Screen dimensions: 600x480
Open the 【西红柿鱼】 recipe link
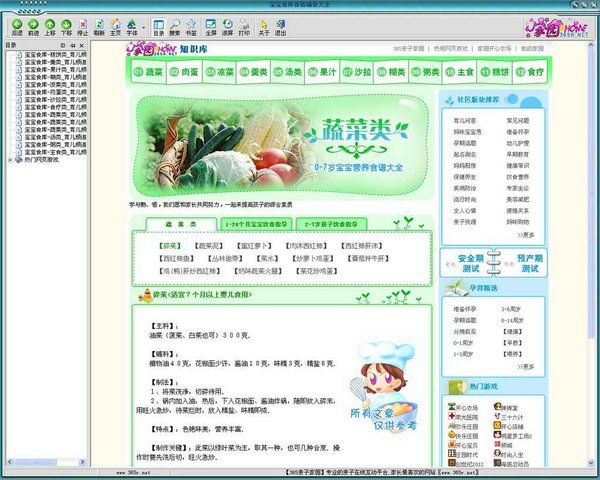point(176,258)
